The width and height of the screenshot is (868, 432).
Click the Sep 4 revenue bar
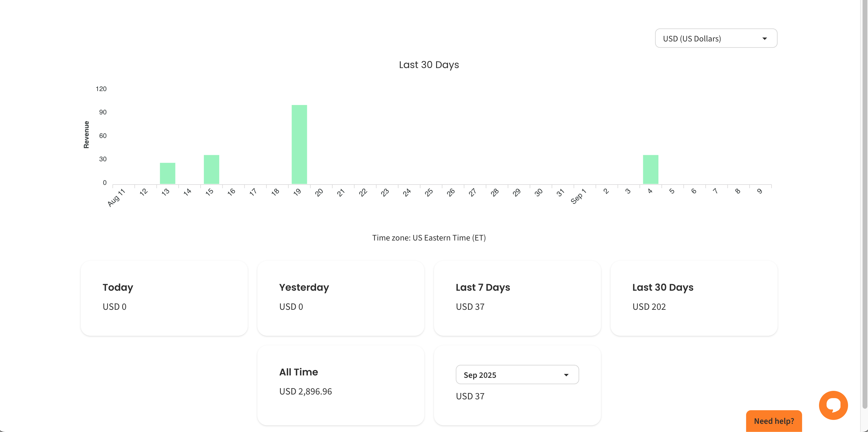point(650,169)
